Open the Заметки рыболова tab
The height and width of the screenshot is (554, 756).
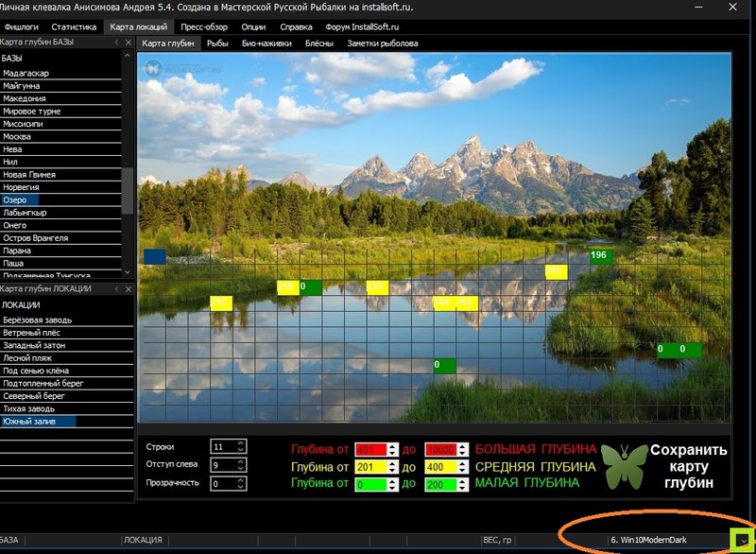coord(383,43)
